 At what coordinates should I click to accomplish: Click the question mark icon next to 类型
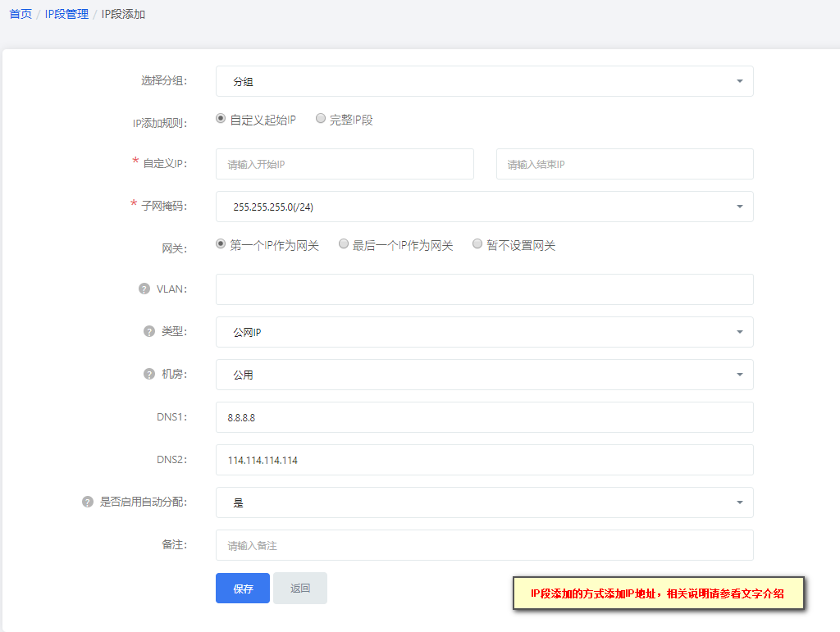[149, 332]
